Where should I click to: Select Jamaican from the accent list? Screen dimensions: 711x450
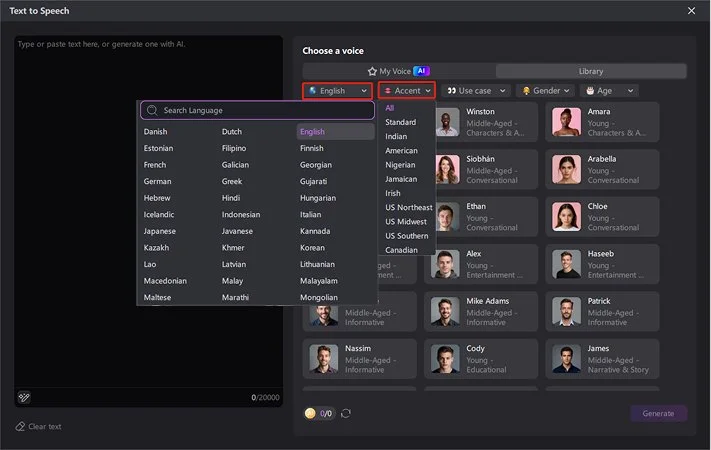(402, 179)
